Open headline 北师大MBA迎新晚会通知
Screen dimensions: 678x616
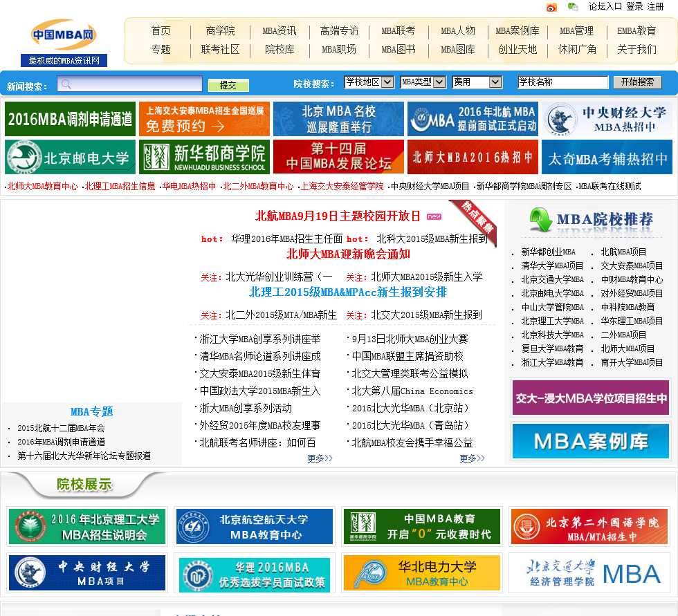tap(348, 254)
